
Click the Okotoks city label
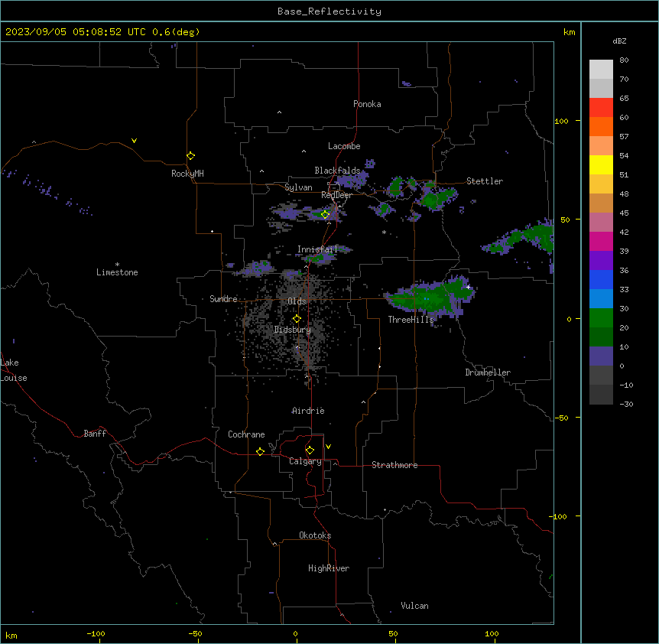click(x=315, y=535)
